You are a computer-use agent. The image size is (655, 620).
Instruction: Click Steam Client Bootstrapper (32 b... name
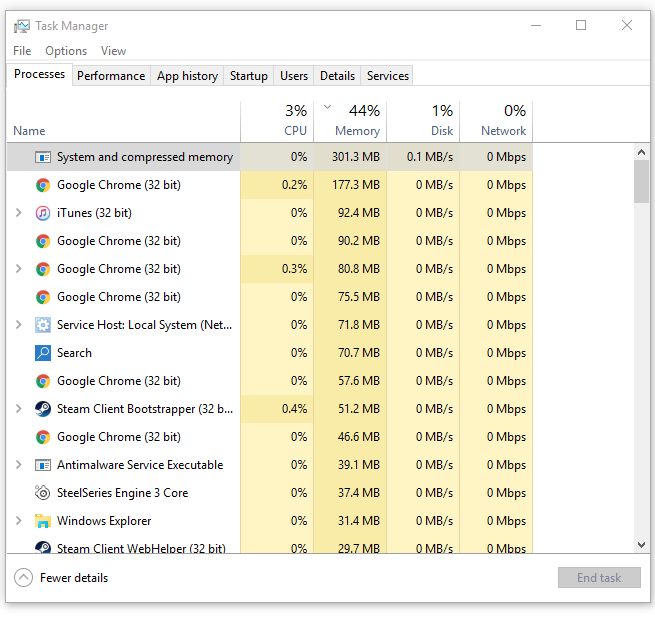145,409
